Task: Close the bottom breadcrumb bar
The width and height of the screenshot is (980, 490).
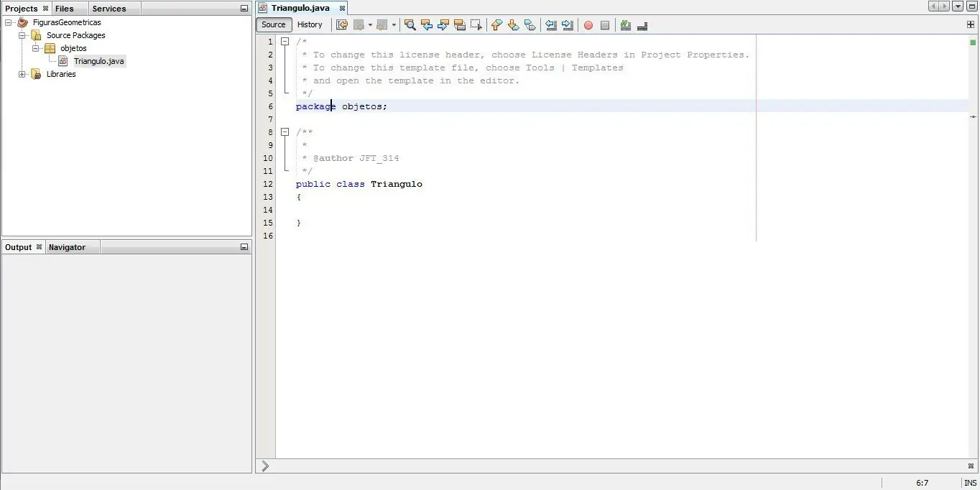Action: point(971,466)
